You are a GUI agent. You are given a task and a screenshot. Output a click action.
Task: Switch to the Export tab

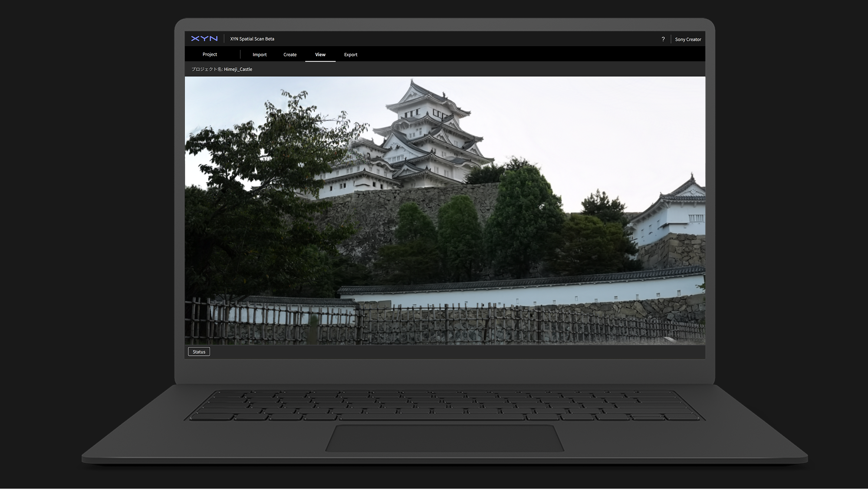click(x=351, y=55)
